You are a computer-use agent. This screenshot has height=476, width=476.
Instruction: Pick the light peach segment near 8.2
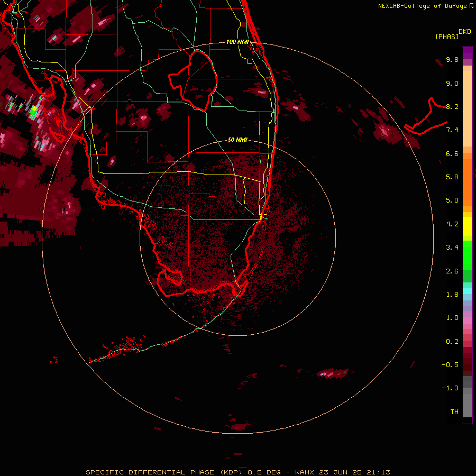pyautogui.click(x=467, y=108)
